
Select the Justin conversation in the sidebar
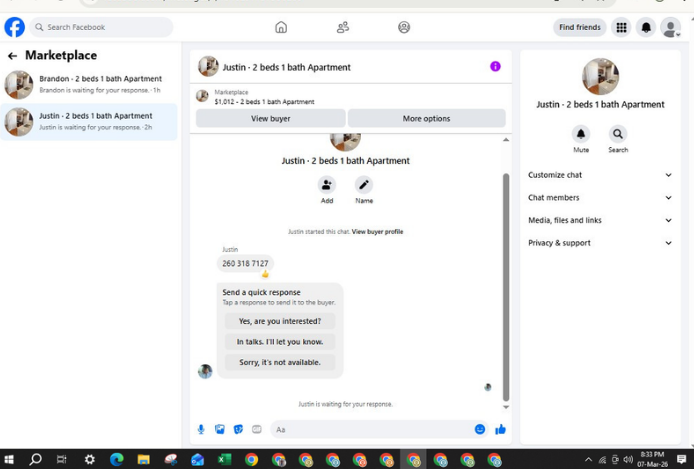(89, 122)
